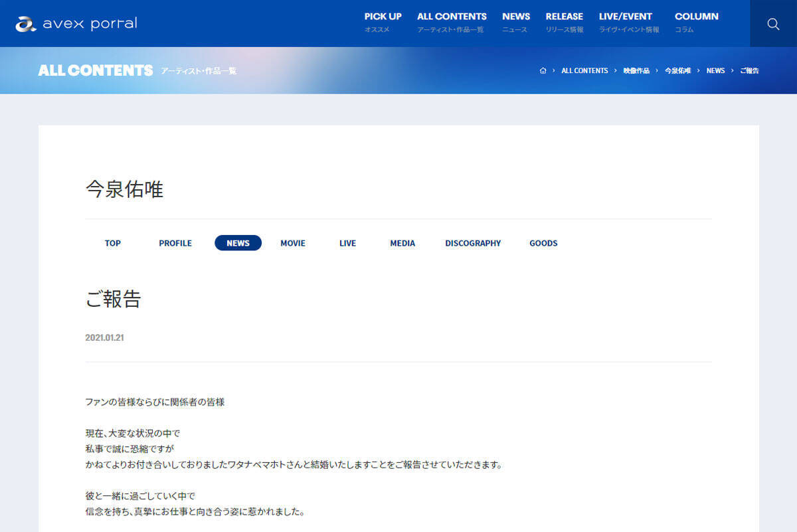Open the MOVIE tab
This screenshot has width=797, height=532.
(x=293, y=243)
